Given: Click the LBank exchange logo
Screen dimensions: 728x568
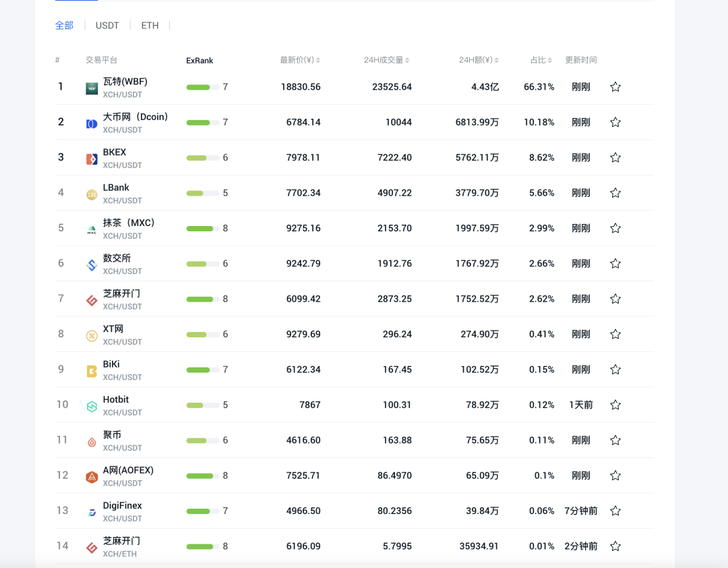Looking at the screenshot, I should click(92, 194).
